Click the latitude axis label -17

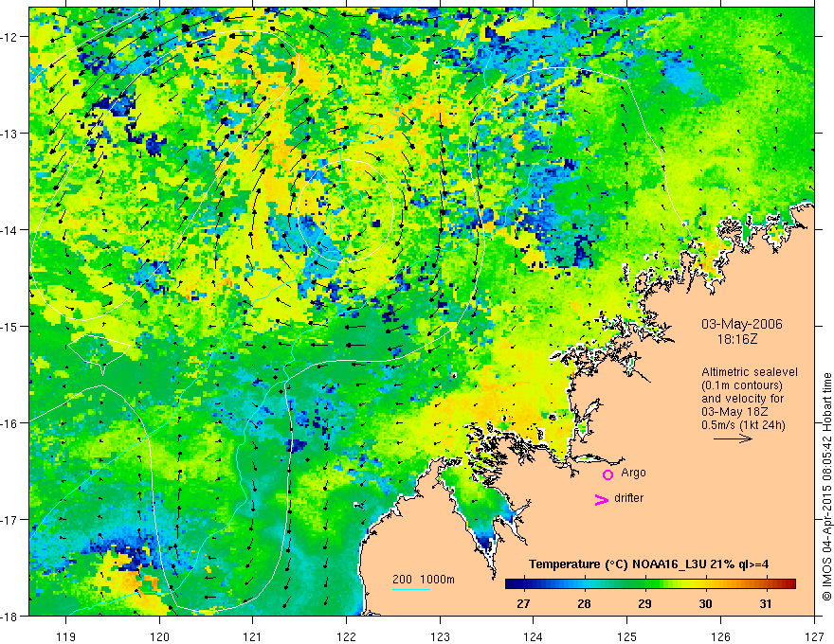coord(10,520)
